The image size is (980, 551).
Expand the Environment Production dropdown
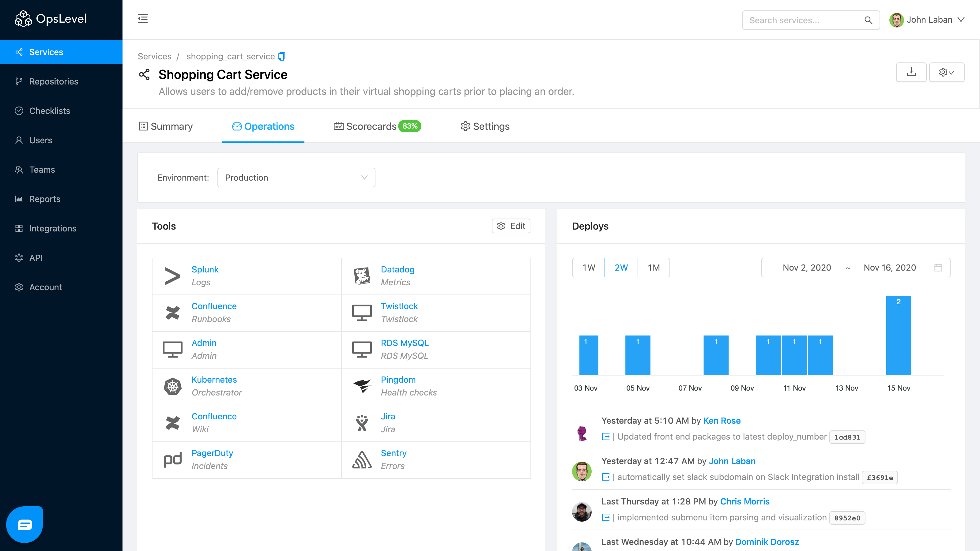[296, 178]
